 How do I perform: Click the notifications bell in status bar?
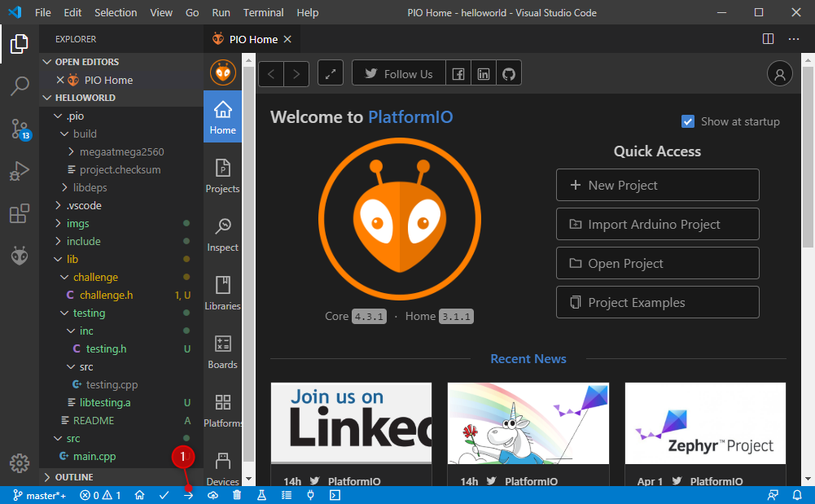click(x=797, y=495)
